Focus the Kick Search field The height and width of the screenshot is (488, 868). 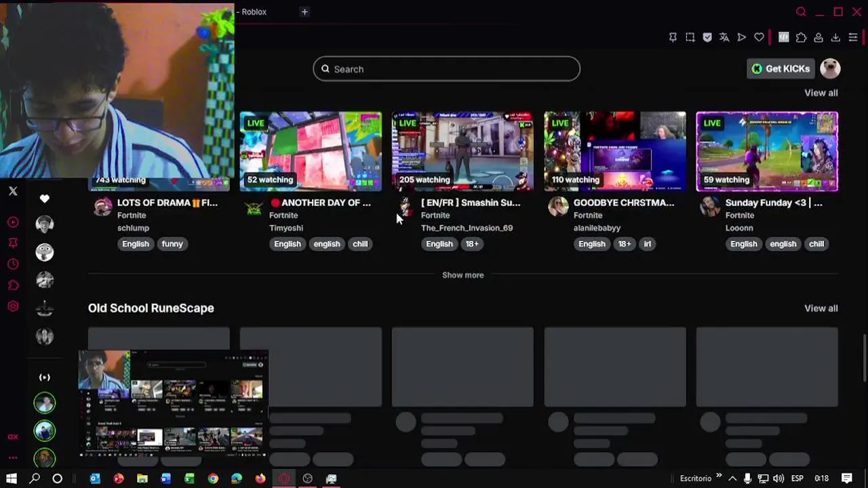(447, 69)
